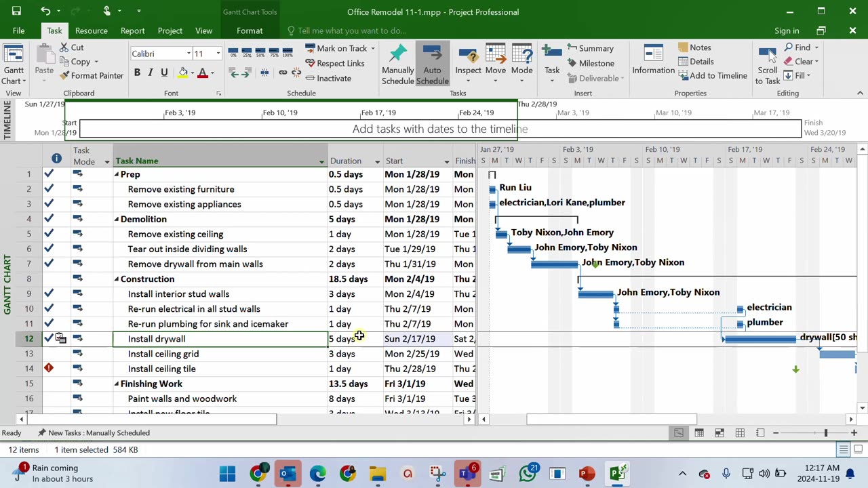The image size is (868, 488).
Task: Open the Duration column filter dropdown
Action: tap(377, 161)
